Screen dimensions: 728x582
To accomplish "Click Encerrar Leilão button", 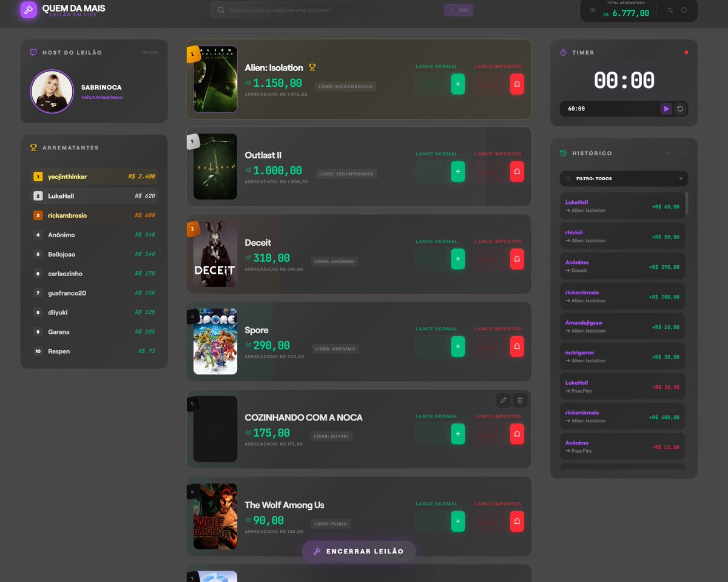I will [x=359, y=551].
